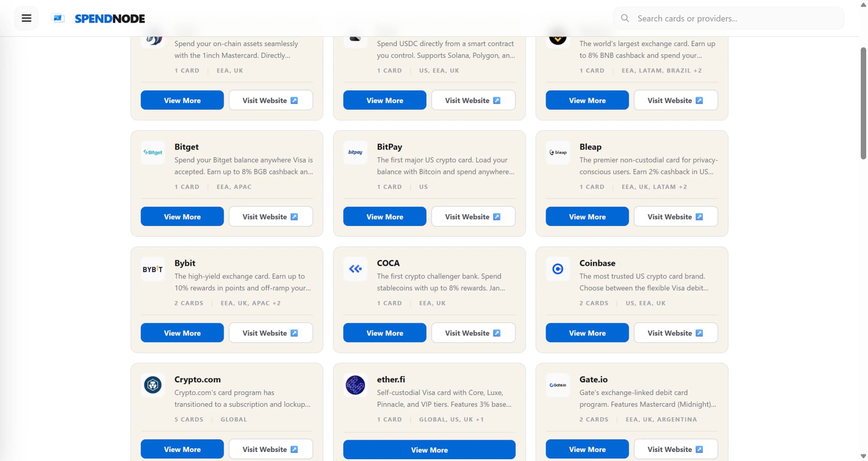Screen dimensions: 868x461
Task: Click the BitPay logo
Action: pyautogui.click(x=355, y=152)
